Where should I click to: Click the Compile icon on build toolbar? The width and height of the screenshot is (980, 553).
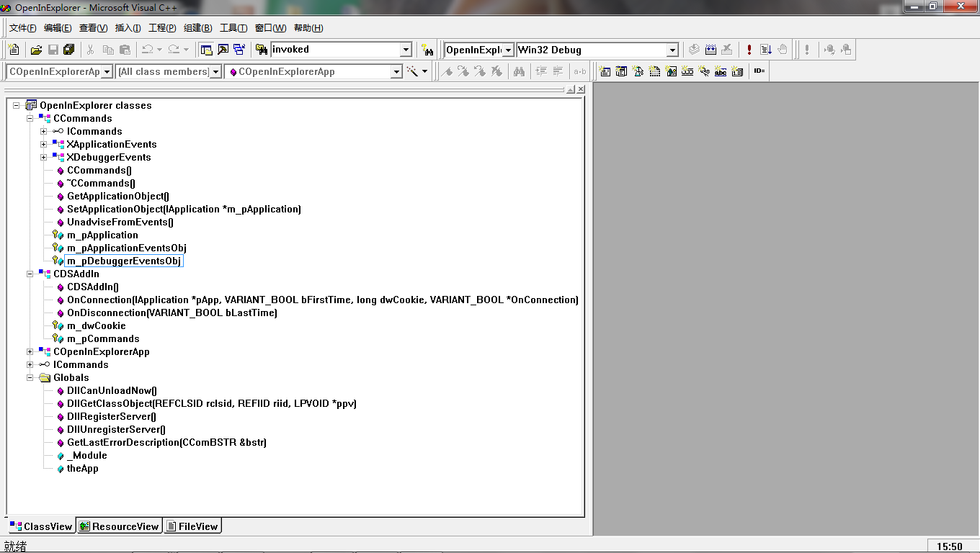[694, 50]
